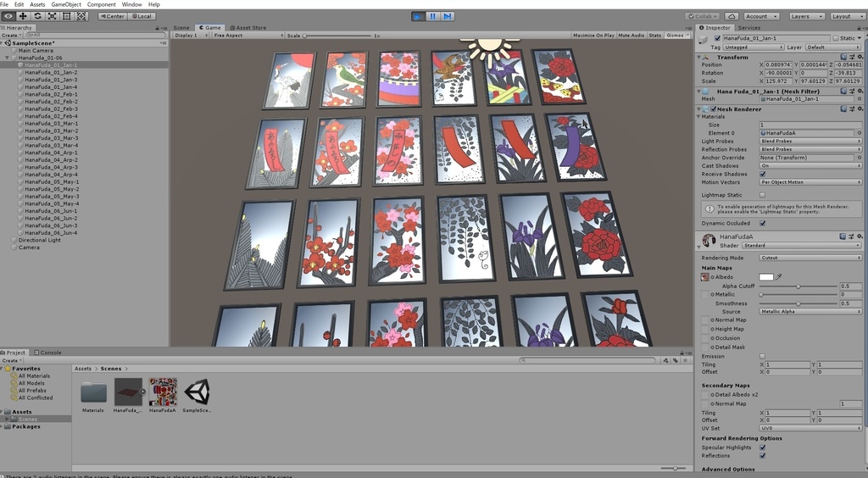Open the Light Probes dropdown
The height and width of the screenshot is (478, 868).
tap(810, 141)
